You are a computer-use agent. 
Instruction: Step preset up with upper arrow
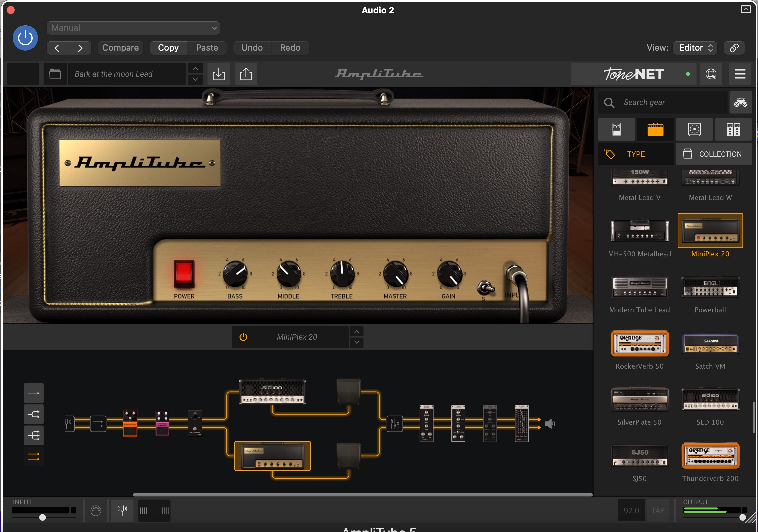[x=195, y=69]
